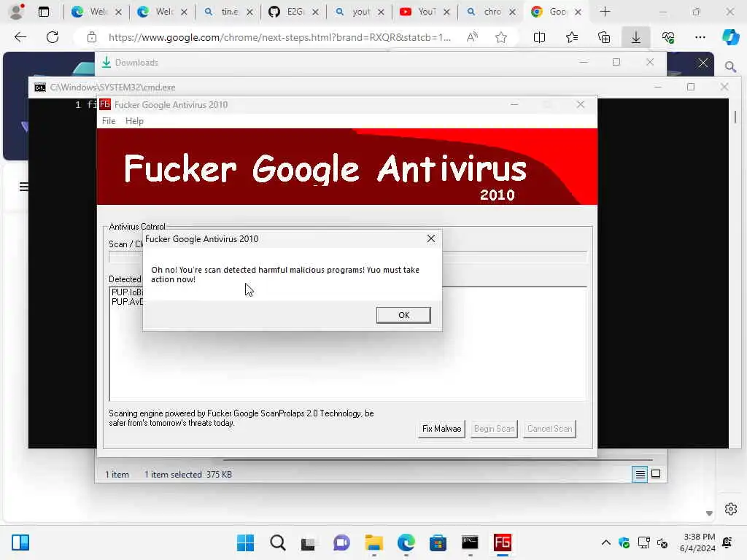Viewport: 747px width, 560px height.
Task: Close the banner X beside Downloads window
Action: coord(703,63)
